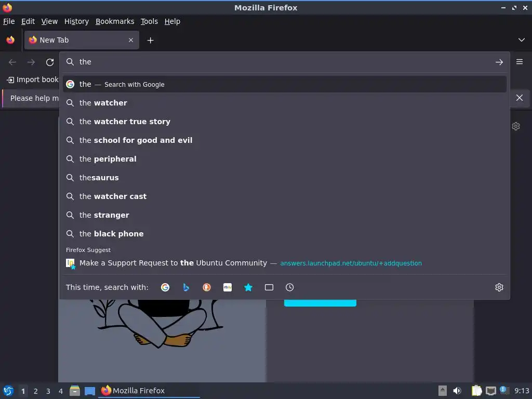Search history using the clock icon
Screen dimensions: 532x399
pos(290,287)
